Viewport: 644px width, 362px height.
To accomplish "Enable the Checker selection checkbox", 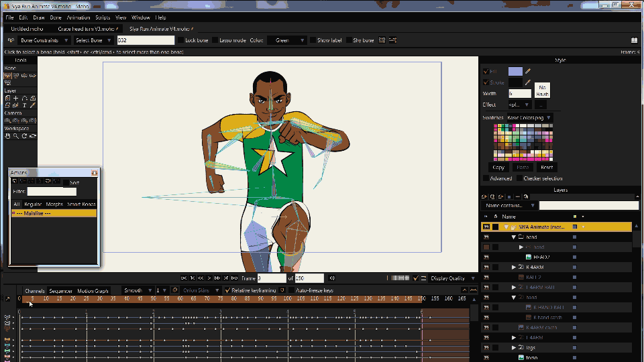I will pyautogui.click(x=519, y=178).
